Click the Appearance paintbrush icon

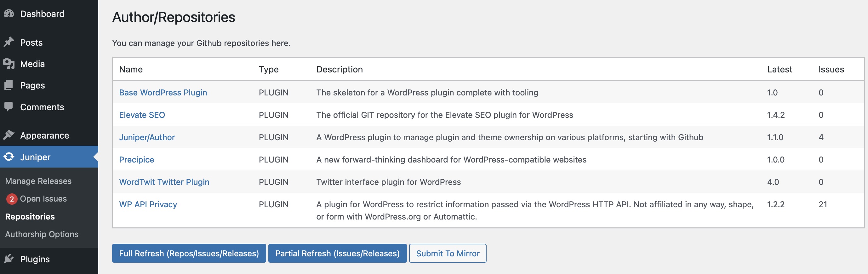click(9, 135)
